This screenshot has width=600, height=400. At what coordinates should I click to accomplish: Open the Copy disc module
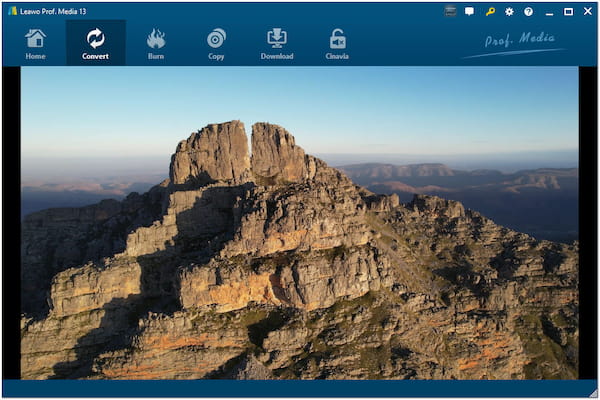pyautogui.click(x=216, y=43)
